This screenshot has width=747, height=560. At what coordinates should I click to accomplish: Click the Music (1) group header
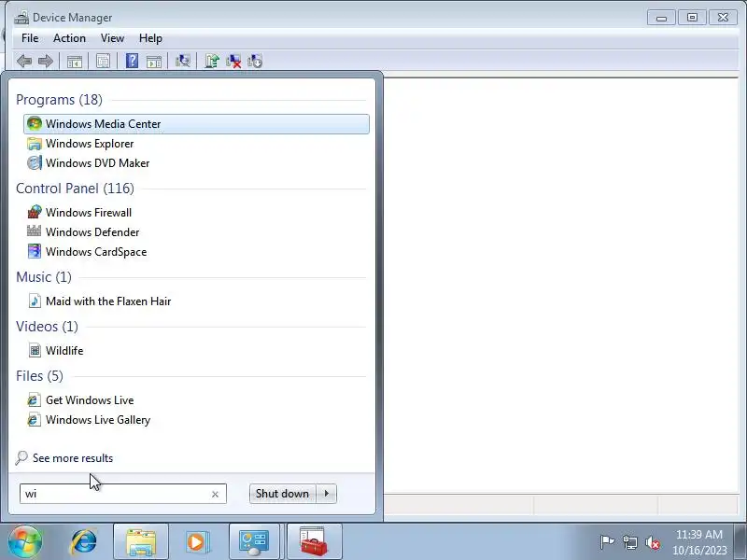pyautogui.click(x=43, y=276)
